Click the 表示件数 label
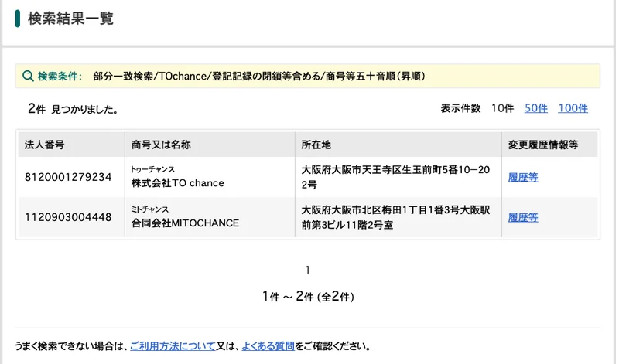 pyautogui.click(x=460, y=108)
